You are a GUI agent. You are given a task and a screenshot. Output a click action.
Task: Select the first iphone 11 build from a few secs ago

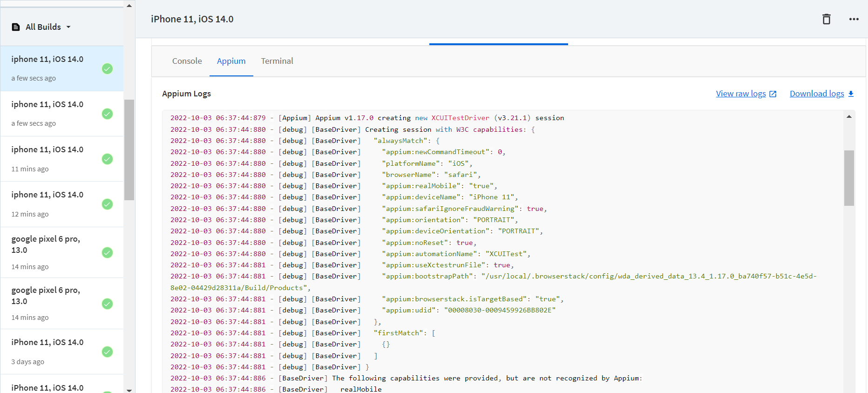62,68
